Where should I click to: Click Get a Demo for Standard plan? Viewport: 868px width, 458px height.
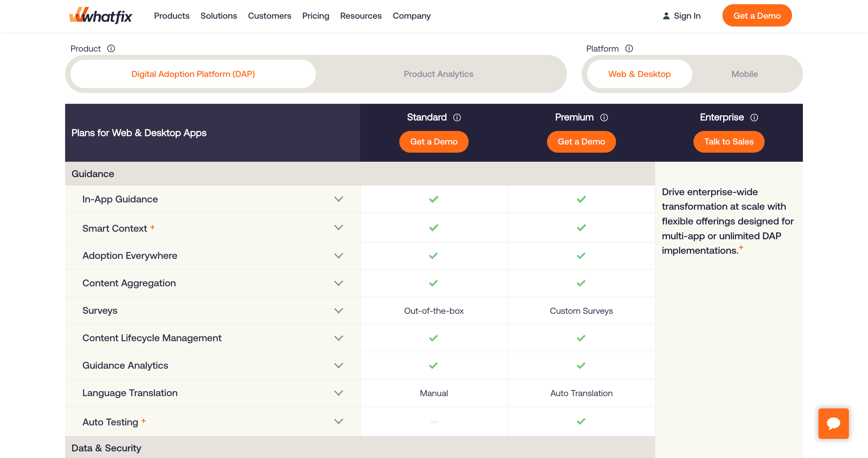tap(433, 142)
